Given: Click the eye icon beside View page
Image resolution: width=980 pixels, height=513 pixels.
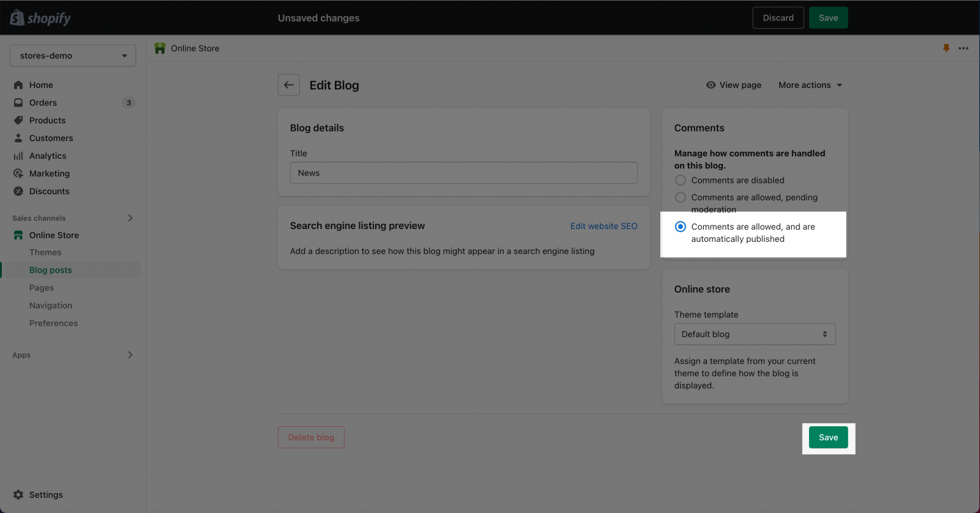Looking at the screenshot, I should pos(711,85).
